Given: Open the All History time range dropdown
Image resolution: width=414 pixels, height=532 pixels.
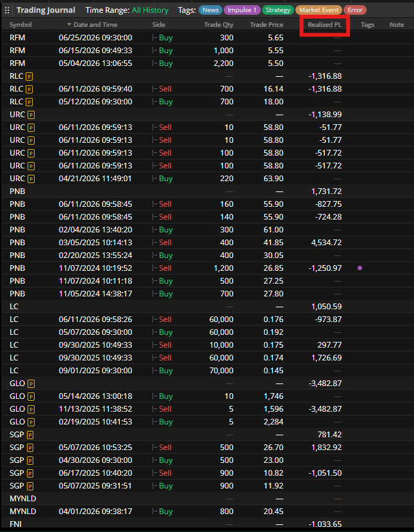Looking at the screenshot, I should [150, 10].
